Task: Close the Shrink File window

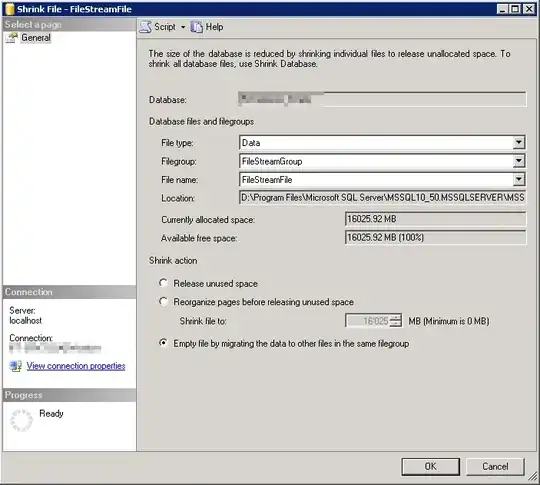Action: pyautogui.click(x=529, y=9)
